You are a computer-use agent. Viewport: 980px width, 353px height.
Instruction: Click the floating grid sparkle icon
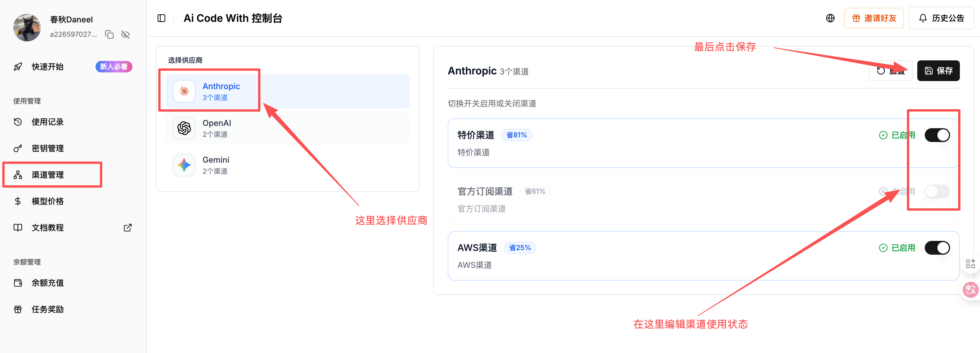[x=970, y=263]
